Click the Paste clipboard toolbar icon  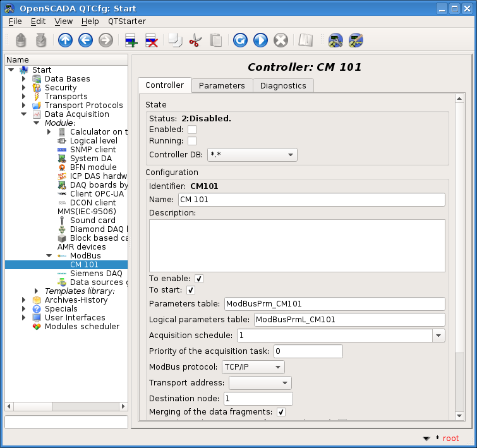(215, 40)
